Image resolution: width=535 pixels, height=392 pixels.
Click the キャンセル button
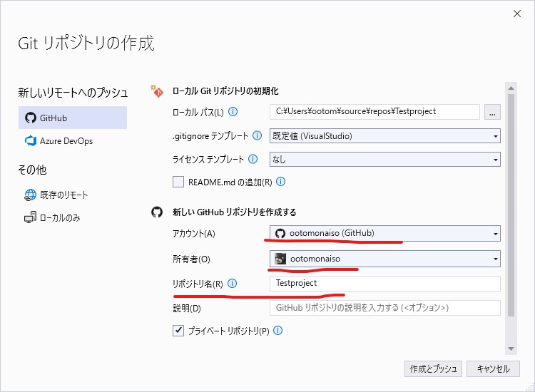coord(494,368)
